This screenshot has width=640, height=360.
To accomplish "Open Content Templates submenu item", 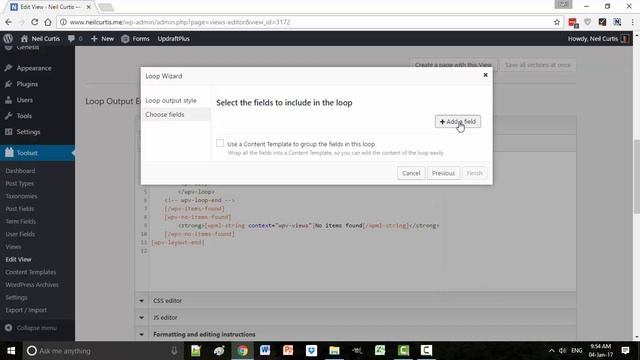I will [x=31, y=272].
